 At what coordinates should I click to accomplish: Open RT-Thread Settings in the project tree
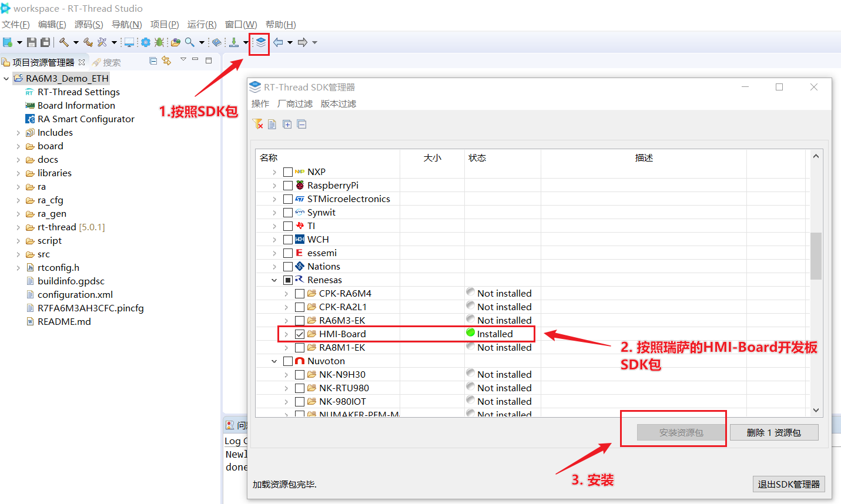pyautogui.click(x=79, y=92)
